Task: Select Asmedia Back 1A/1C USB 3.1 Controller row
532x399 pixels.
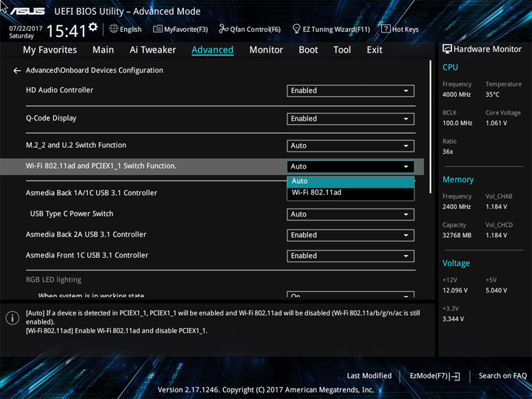Action: click(x=92, y=193)
